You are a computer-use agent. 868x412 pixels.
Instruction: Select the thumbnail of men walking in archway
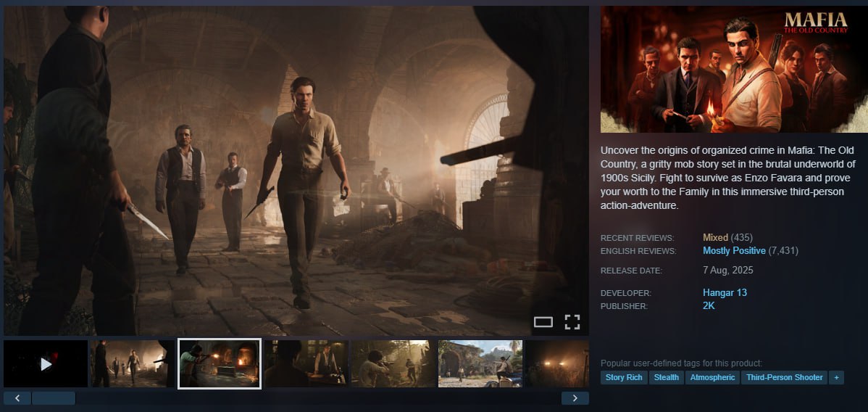click(133, 363)
